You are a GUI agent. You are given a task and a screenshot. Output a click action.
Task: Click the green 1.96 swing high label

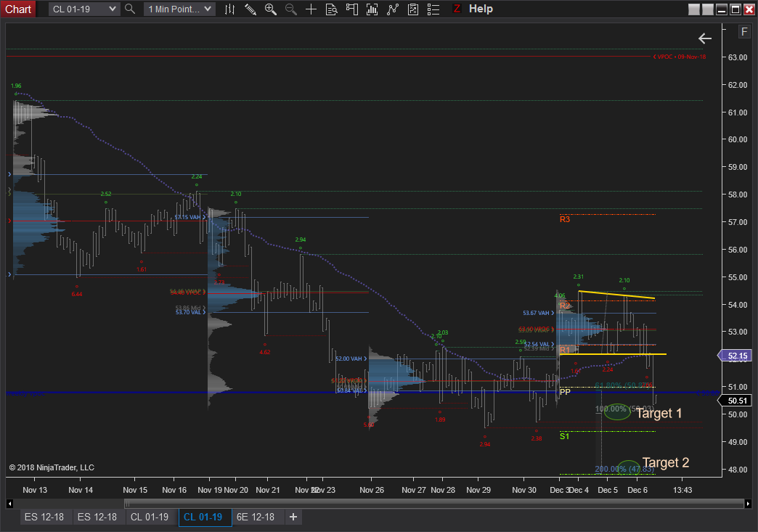tap(16, 86)
